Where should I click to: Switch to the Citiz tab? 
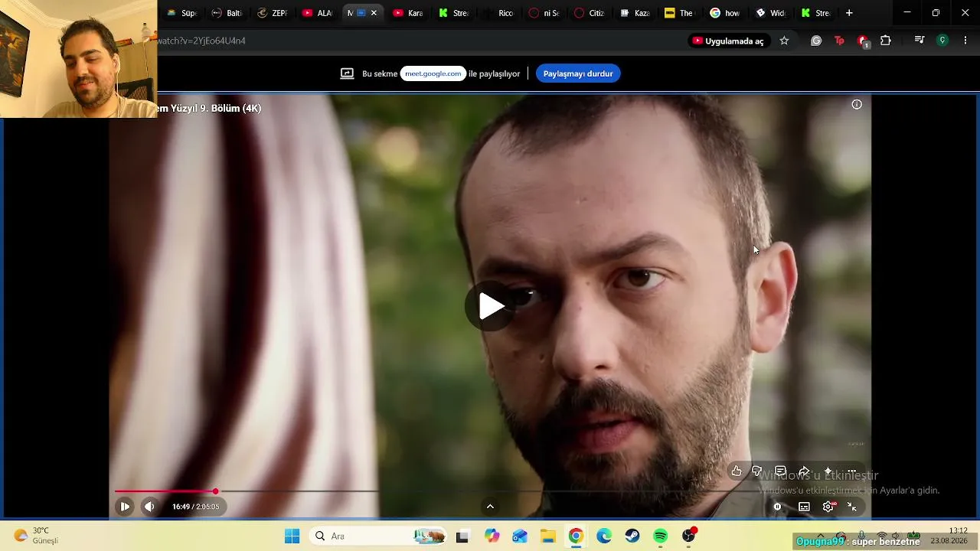[590, 13]
